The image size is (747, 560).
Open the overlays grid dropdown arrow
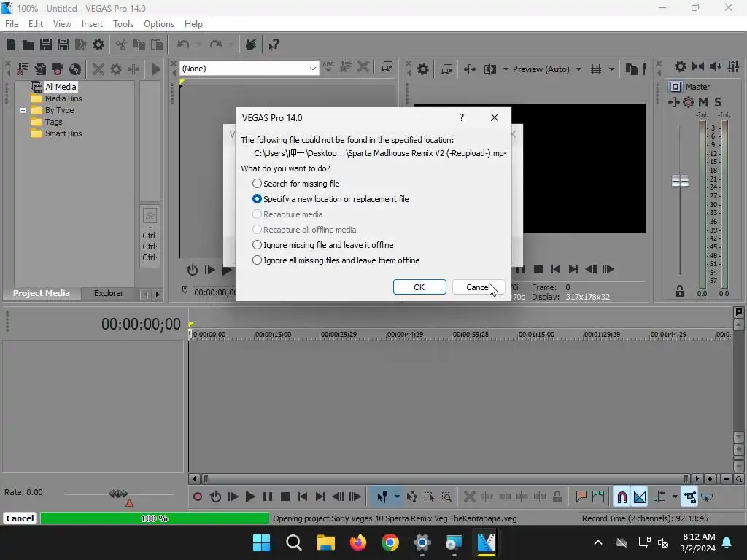611,69
